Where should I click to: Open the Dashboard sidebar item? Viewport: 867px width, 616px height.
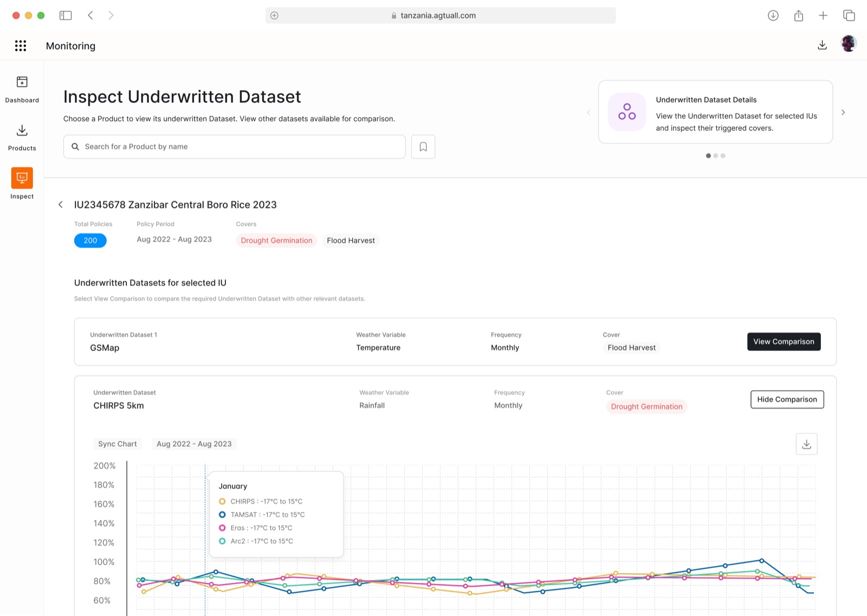click(x=22, y=89)
